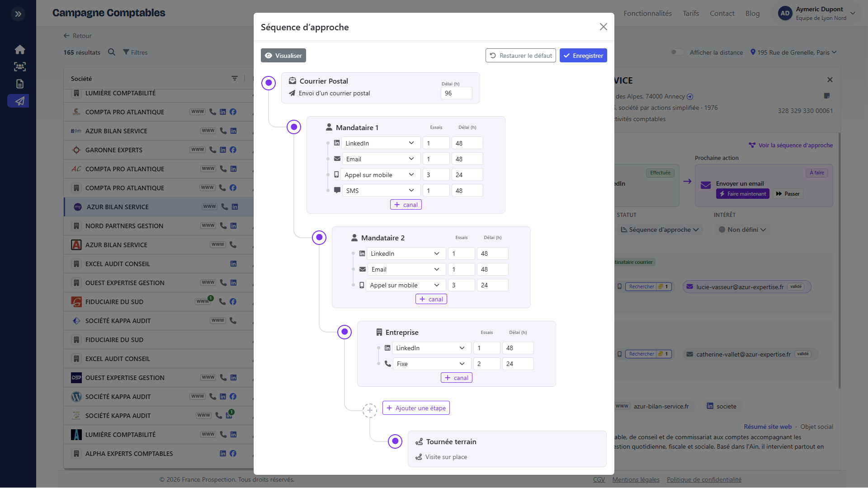Click Visualiser eye button

[x=283, y=56]
